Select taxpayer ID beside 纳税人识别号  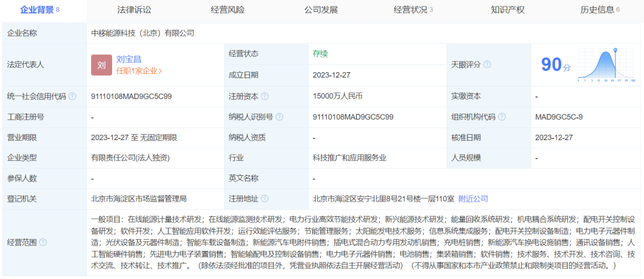[353, 117]
